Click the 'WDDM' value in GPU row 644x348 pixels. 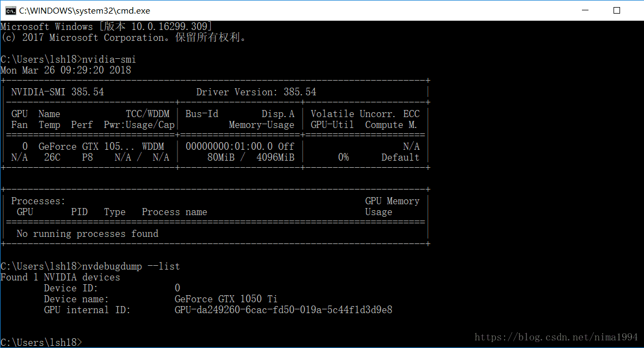pyautogui.click(x=153, y=146)
